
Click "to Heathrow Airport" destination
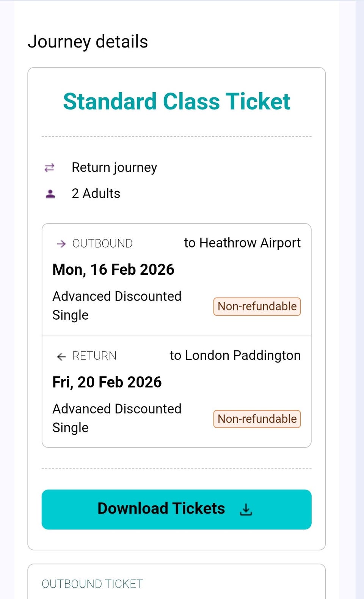[x=242, y=243]
